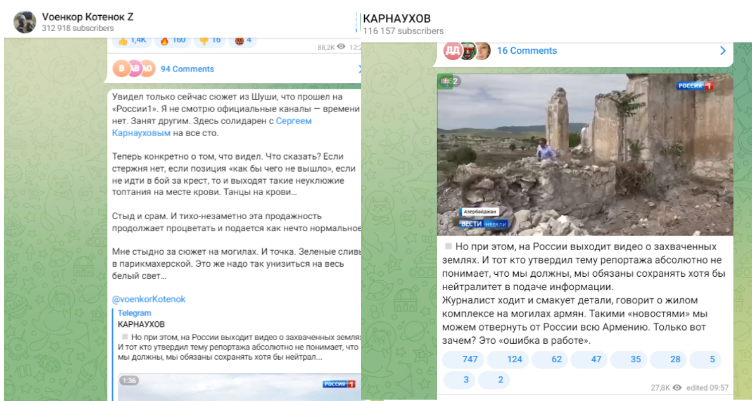Click the eye views icon beside 88,2K
The image size is (752, 401).
[341, 47]
